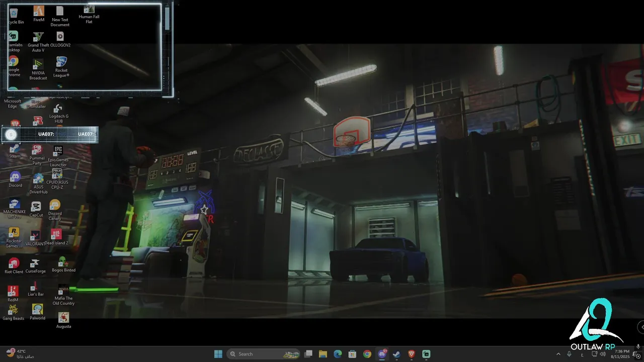Switch the keyboard input language indicator
The height and width of the screenshot is (362, 644).
click(x=582, y=354)
